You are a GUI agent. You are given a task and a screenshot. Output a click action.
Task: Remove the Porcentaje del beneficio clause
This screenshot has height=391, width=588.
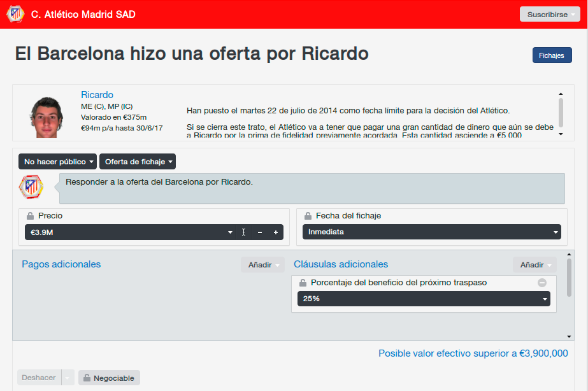pyautogui.click(x=542, y=283)
